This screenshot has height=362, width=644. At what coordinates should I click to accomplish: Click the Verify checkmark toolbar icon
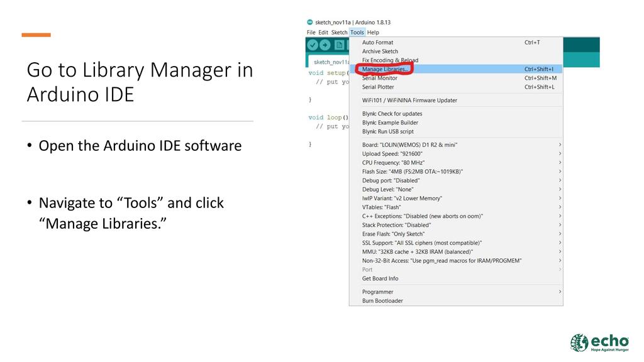[312, 45]
